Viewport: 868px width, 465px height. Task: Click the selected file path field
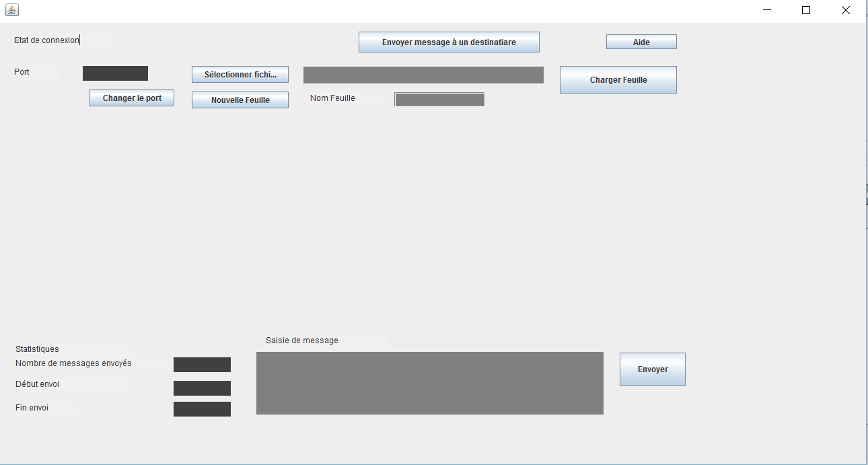point(423,75)
